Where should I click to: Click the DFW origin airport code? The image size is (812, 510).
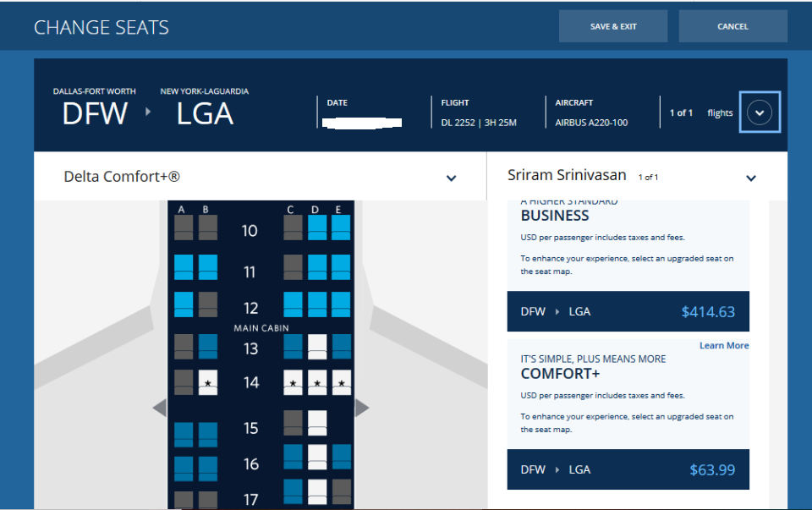[x=95, y=114]
